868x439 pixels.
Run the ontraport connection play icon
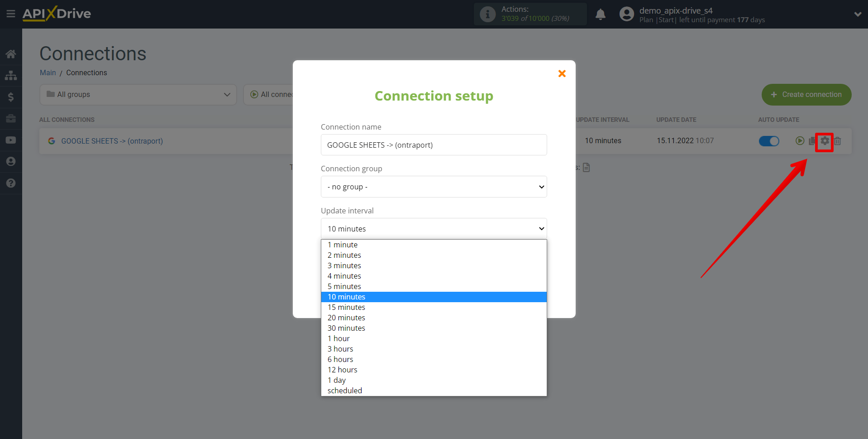800,141
